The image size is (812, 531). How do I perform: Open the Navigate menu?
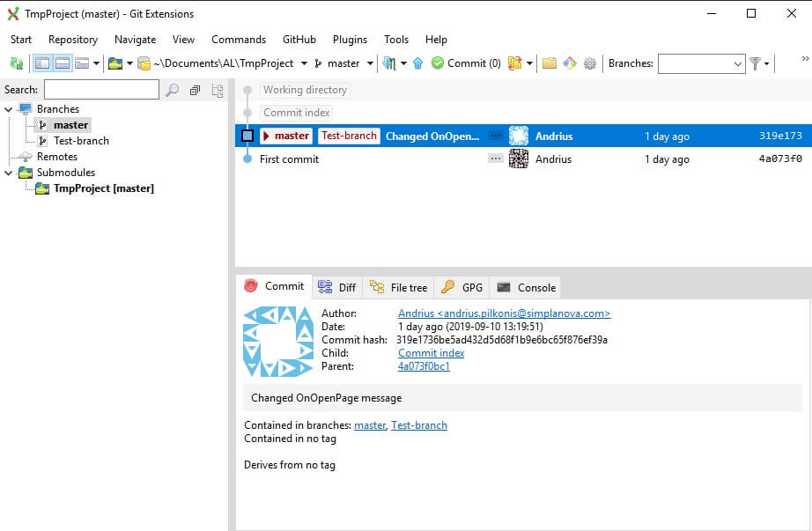click(135, 40)
